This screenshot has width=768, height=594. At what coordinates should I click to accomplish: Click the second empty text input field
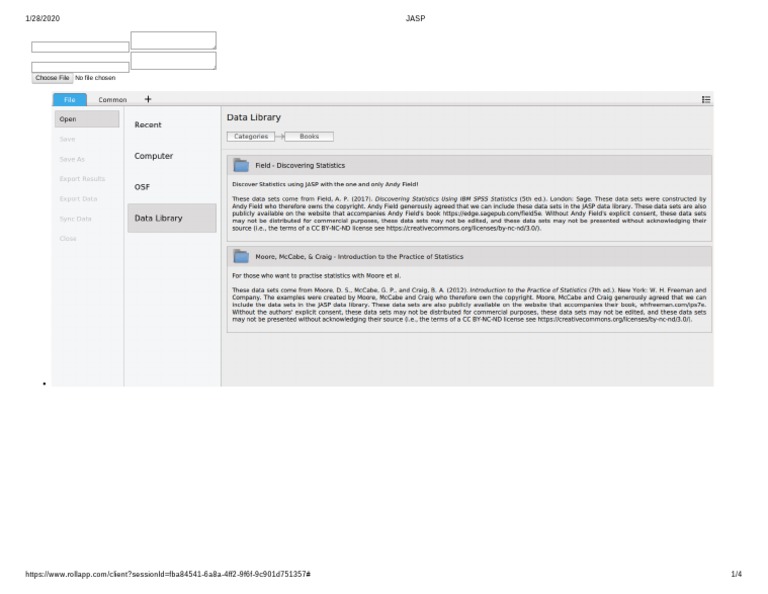[x=80, y=67]
